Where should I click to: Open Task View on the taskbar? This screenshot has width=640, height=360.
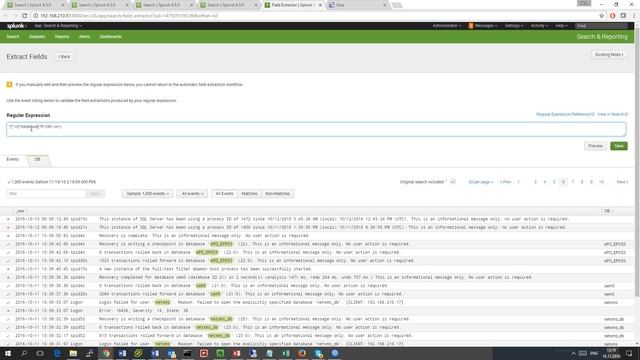tap(40, 353)
